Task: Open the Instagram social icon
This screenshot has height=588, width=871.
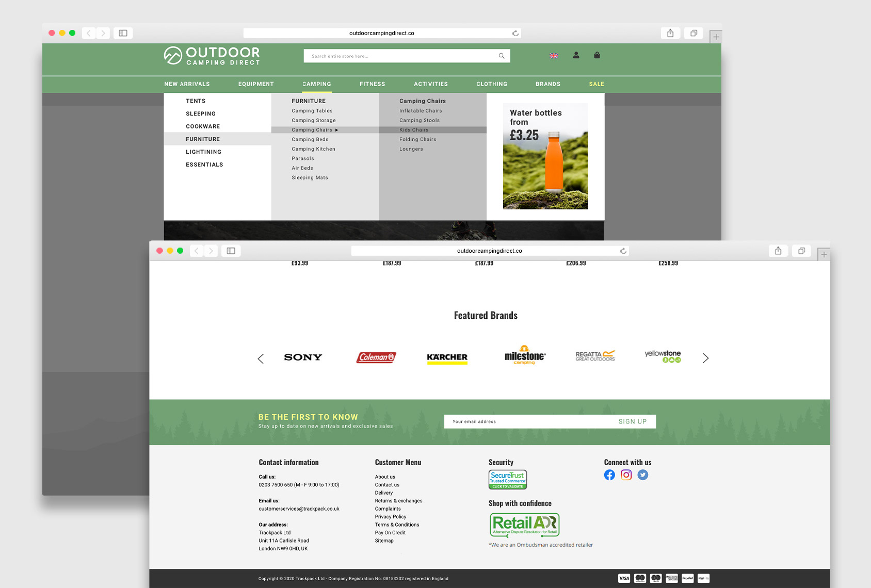Action: [x=626, y=475]
